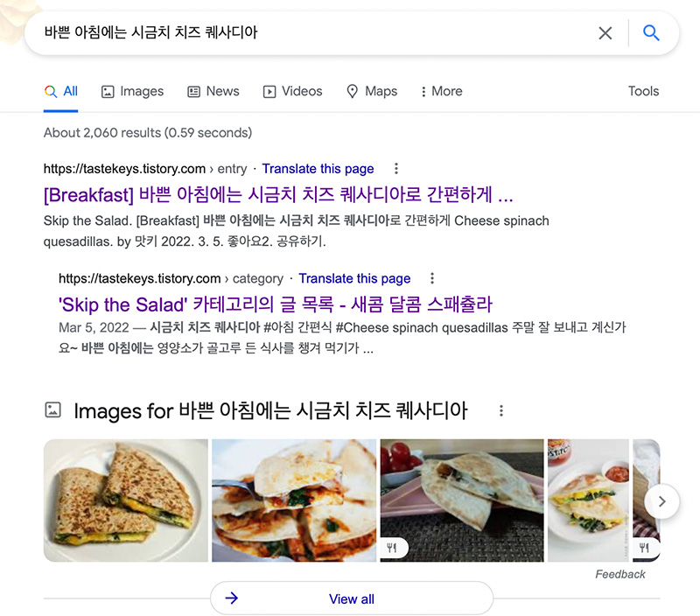Expand the More menu
This screenshot has width=700, height=616.
point(442,91)
